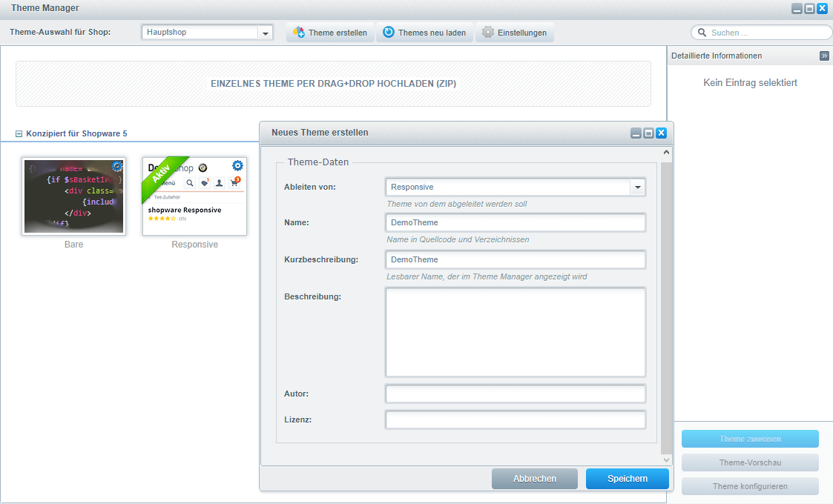This screenshot has height=504, width=833.
Task: Open the Hauptshop shop dropdown
Action: pyautogui.click(x=266, y=33)
